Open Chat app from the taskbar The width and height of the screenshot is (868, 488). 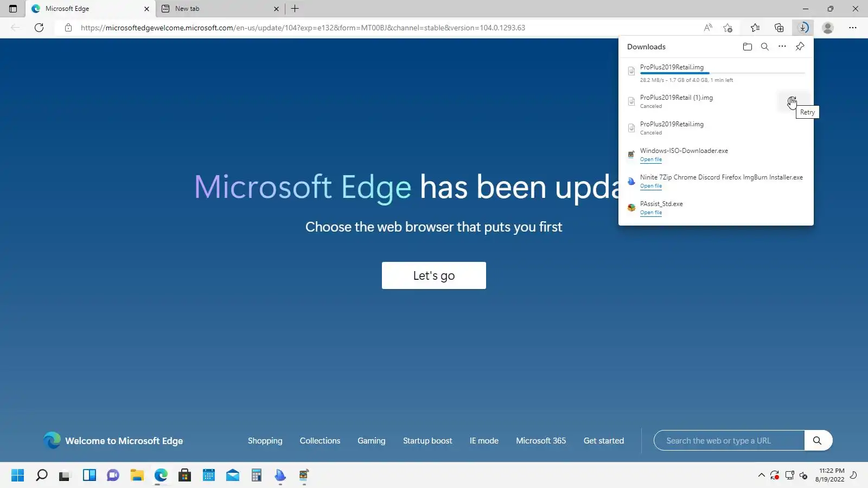[x=113, y=476]
